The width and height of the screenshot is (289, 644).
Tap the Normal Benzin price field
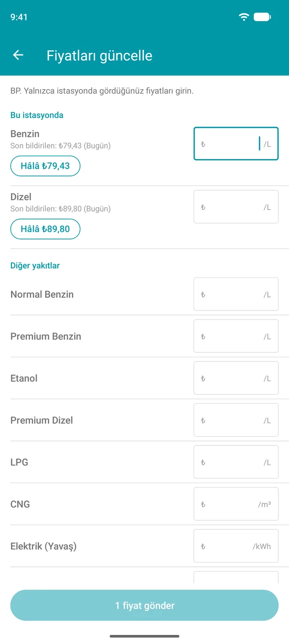236,294
